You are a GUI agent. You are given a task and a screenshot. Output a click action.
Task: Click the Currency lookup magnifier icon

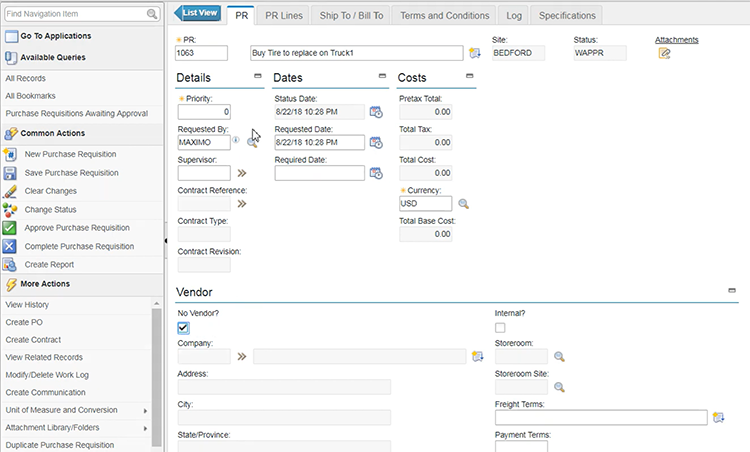tap(463, 204)
